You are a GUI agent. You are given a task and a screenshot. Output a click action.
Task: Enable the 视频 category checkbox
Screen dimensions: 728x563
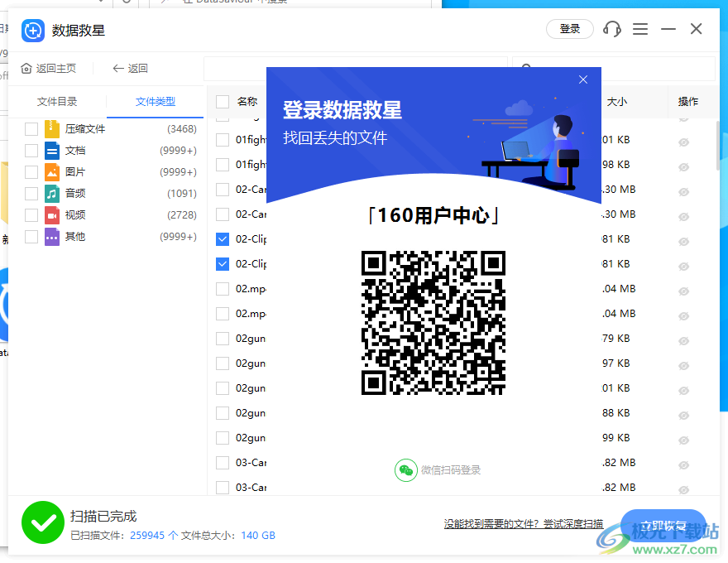click(x=33, y=214)
